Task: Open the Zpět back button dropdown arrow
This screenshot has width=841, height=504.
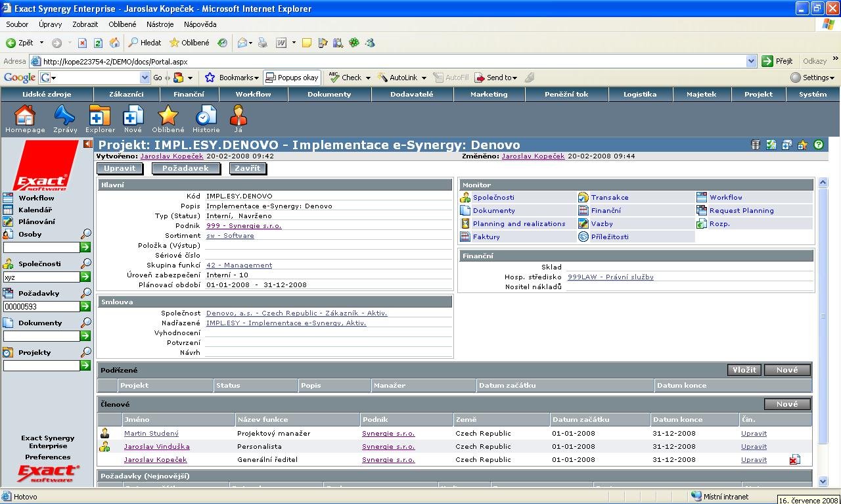Action: [41, 43]
